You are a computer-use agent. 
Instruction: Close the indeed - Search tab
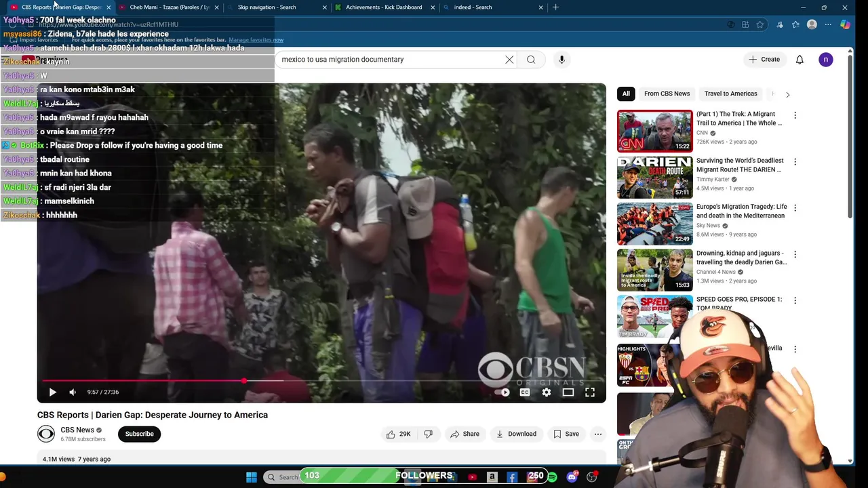click(x=540, y=7)
